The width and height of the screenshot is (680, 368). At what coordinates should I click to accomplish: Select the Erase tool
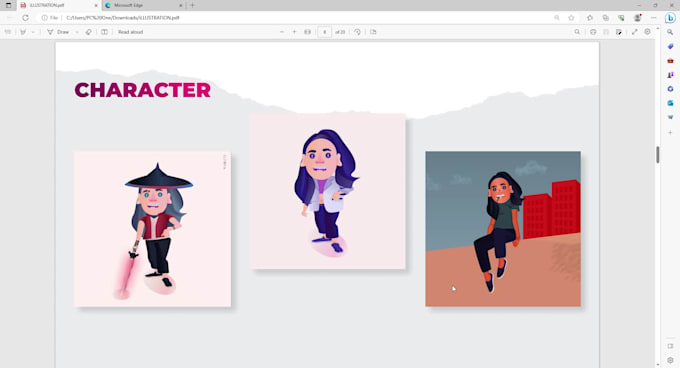point(88,32)
